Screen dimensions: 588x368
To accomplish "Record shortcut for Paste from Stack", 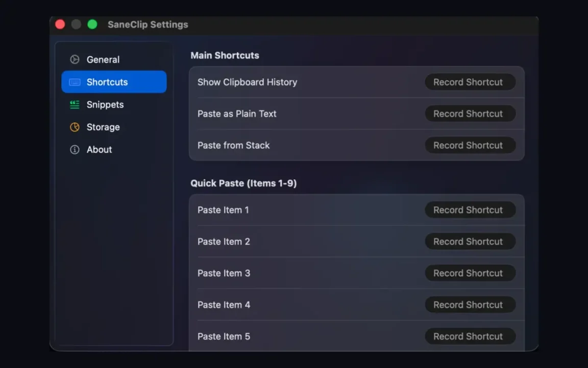I will (470, 145).
